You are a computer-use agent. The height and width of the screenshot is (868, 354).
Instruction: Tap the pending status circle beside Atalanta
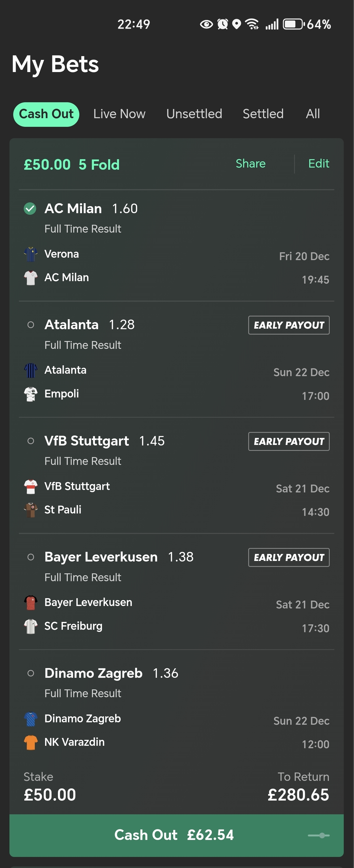pyautogui.click(x=31, y=325)
